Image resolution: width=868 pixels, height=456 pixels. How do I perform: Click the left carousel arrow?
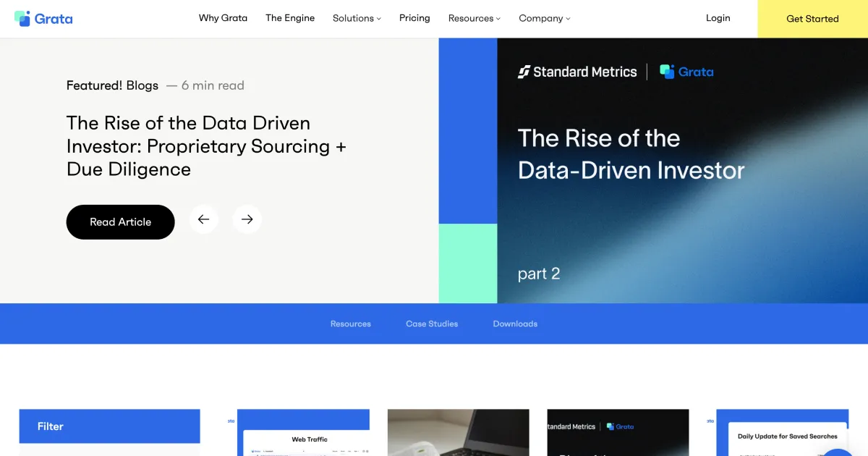point(204,219)
